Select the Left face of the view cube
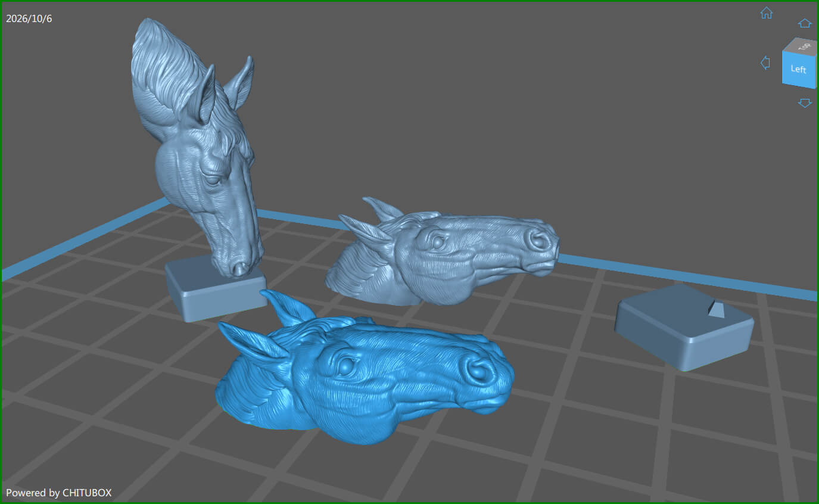 coord(799,70)
